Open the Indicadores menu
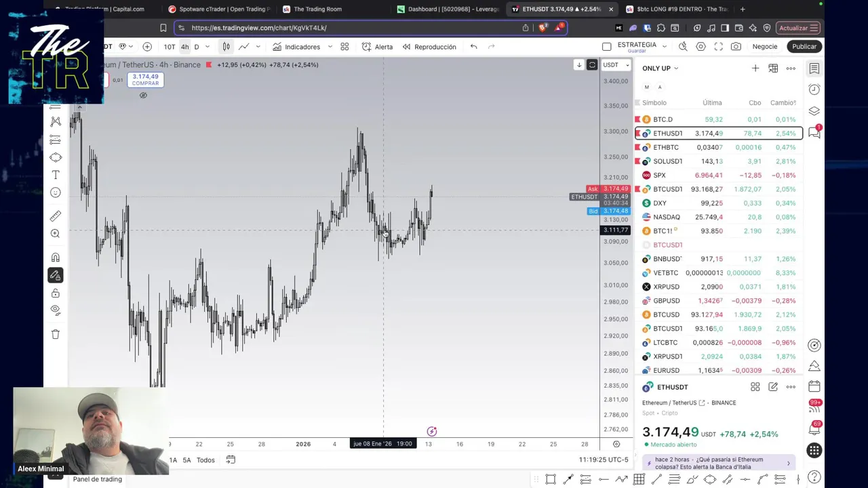The height and width of the screenshot is (488, 868). click(x=296, y=47)
